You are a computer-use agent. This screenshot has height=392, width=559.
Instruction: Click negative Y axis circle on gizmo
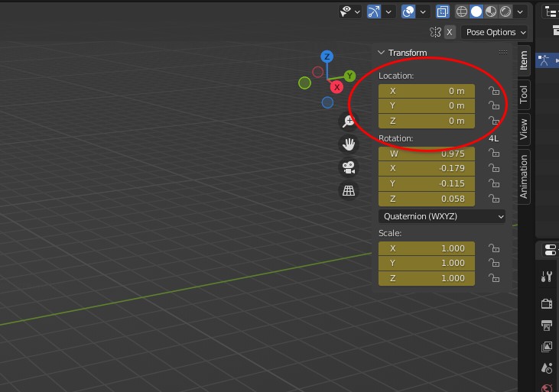pos(305,83)
